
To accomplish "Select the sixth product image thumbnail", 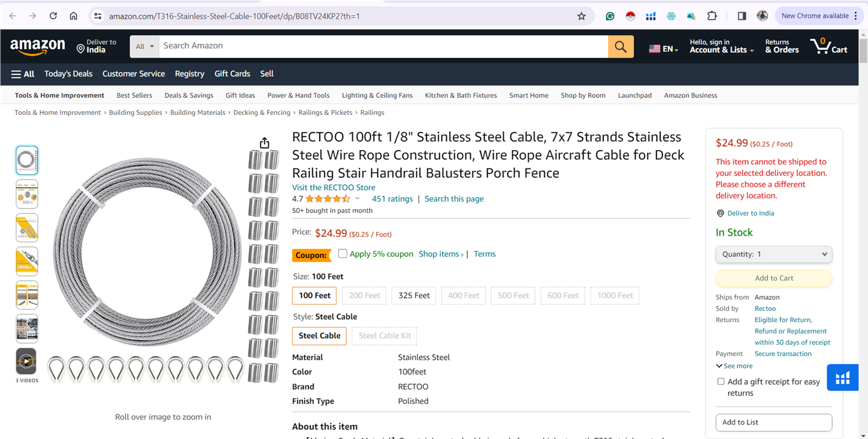I will tap(26, 328).
